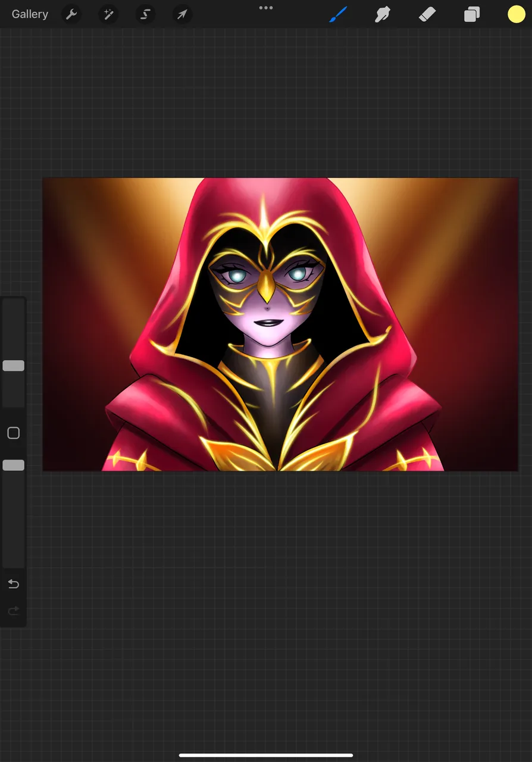
Task: Undo the last action with undo arrow
Action: click(x=13, y=584)
